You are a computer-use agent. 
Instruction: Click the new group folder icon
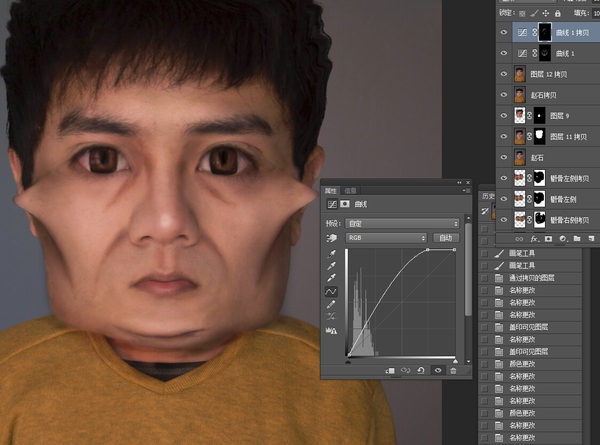[x=577, y=239]
